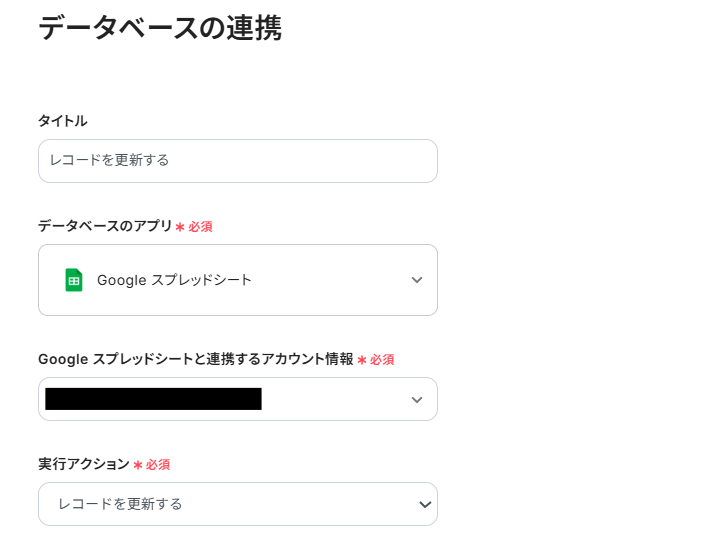Click the Google スプレッドシート app name text
The image size is (724, 558).
click(174, 280)
